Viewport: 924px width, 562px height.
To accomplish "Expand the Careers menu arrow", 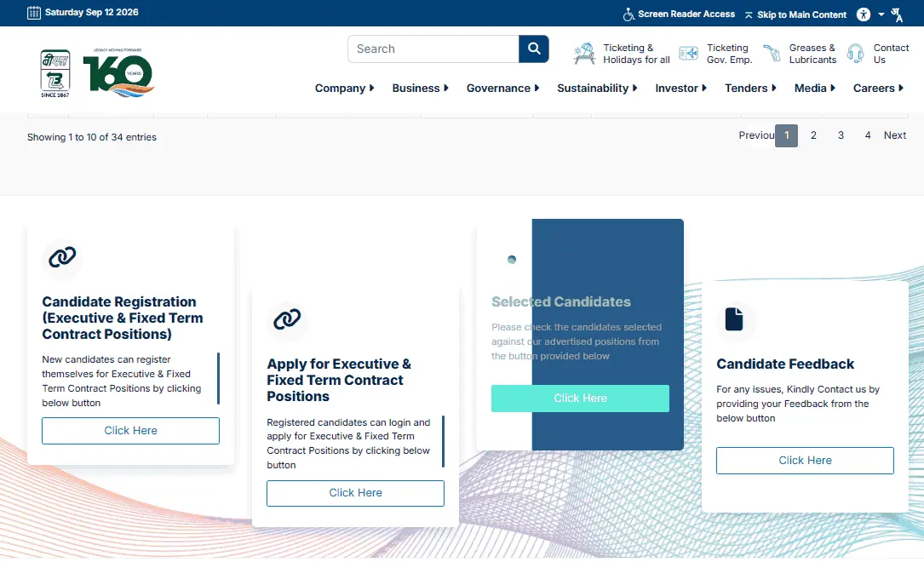I will click(x=901, y=88).
